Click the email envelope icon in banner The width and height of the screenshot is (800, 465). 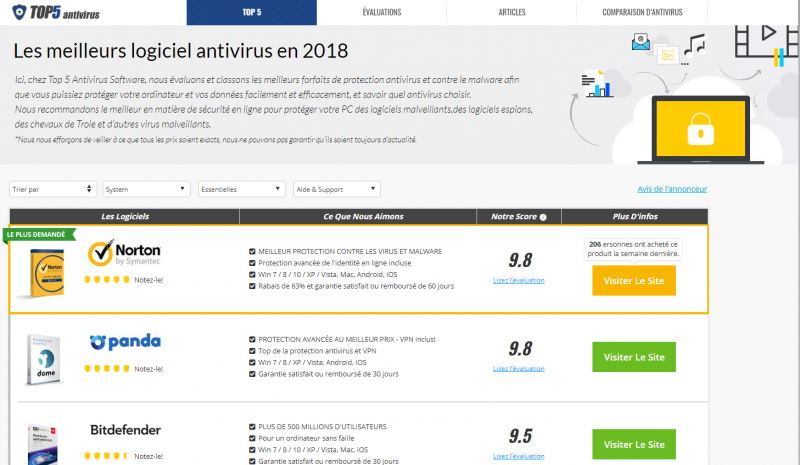click(640, 41)
